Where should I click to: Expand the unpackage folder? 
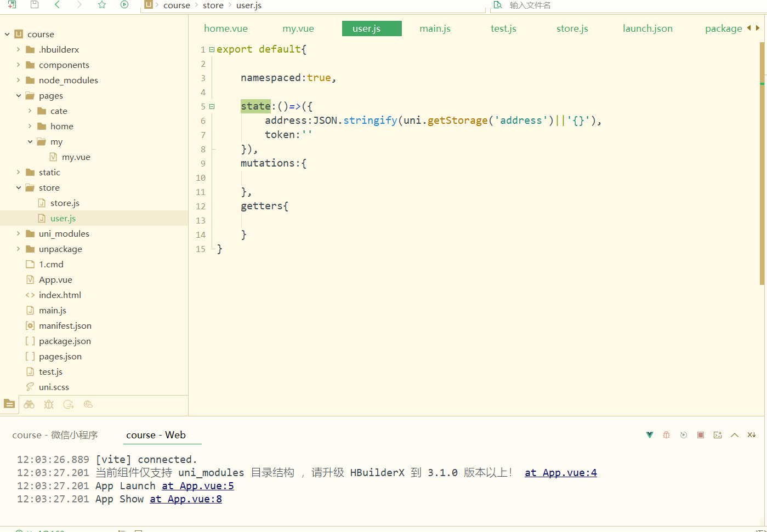pos(18,249)
